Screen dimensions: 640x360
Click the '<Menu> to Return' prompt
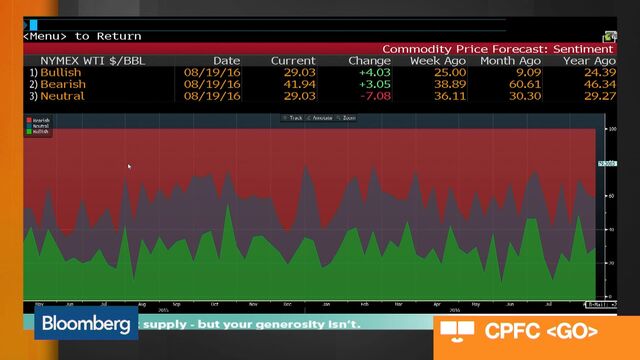(82, 36)
